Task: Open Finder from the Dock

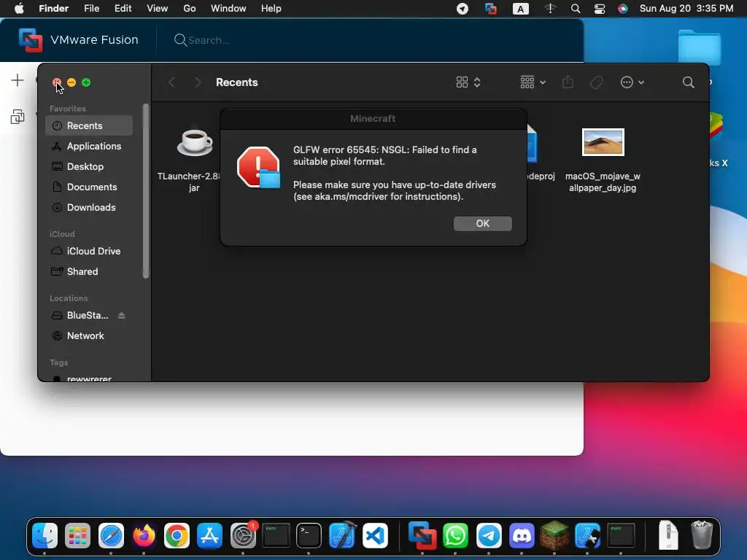Action: 44,535
